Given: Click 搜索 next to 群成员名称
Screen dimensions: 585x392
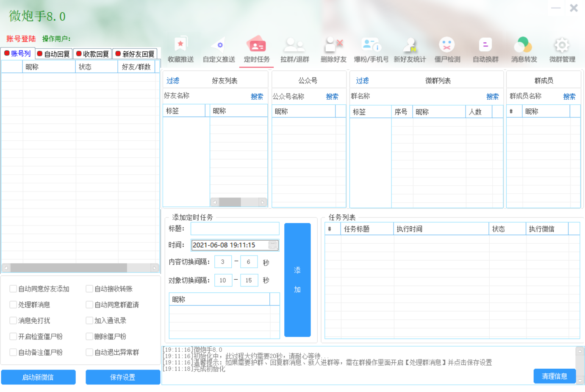Looking at the screenshot, I should point(569,97).
